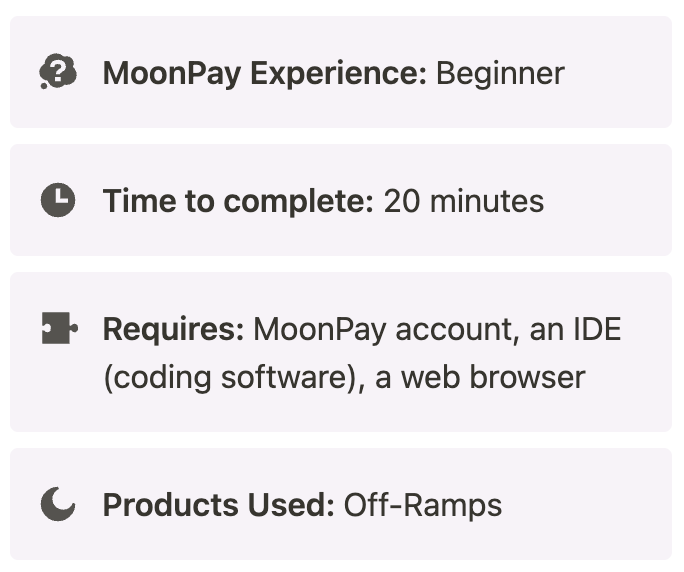The width and height of the screenshot is (684, 572).
Task: Click empty right side of Time card
Action: [x=610, y=201]
